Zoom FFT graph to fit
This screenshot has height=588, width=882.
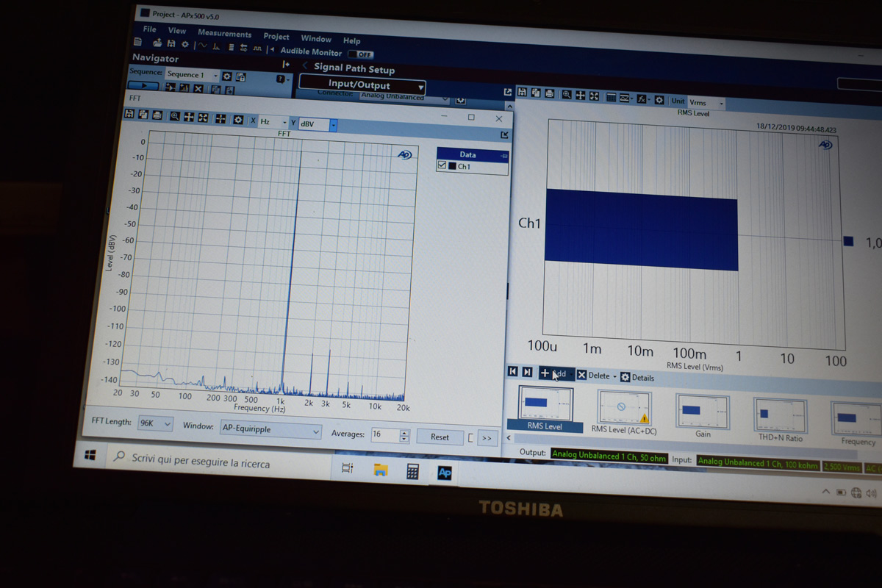point(203,118)
